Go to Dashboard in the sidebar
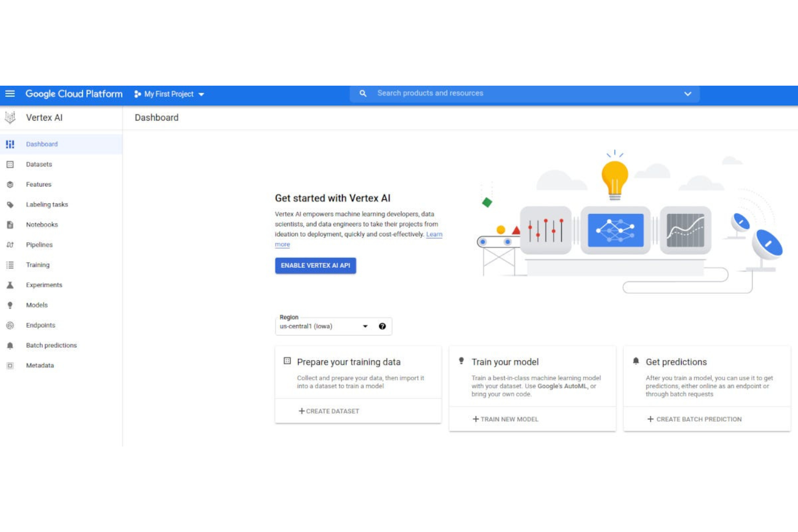The width and height of the screenshot is (798, 532). point(61,144)
